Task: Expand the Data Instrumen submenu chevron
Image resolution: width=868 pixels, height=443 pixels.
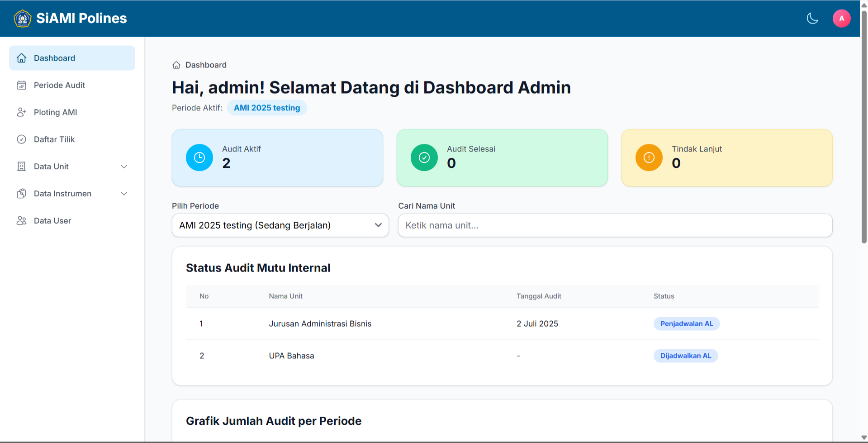Action: (124, 194)
